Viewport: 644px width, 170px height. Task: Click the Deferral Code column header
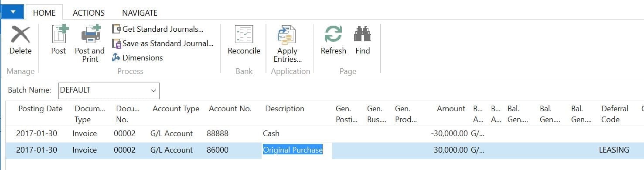pos(615,114)
